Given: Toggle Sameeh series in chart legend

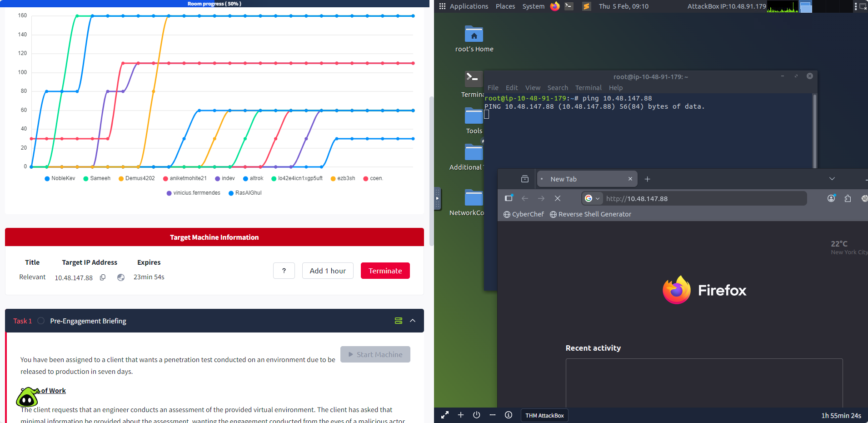Looking at the screenshot, I should click(97, 178).
